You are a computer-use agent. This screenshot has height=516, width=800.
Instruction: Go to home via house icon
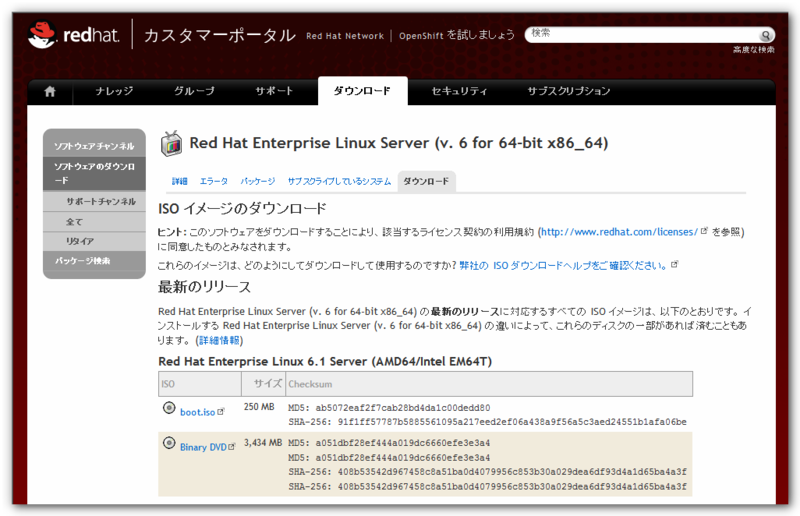(50, 91)
